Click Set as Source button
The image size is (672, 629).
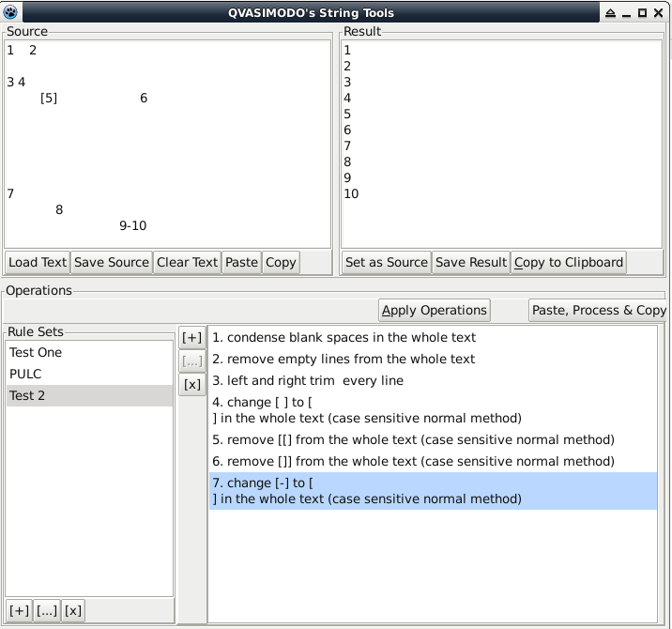[387, 262]
